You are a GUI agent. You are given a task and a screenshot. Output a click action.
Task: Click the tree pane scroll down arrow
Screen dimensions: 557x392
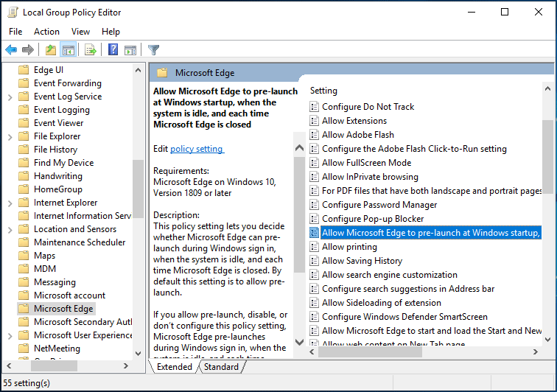click(139, 354)
